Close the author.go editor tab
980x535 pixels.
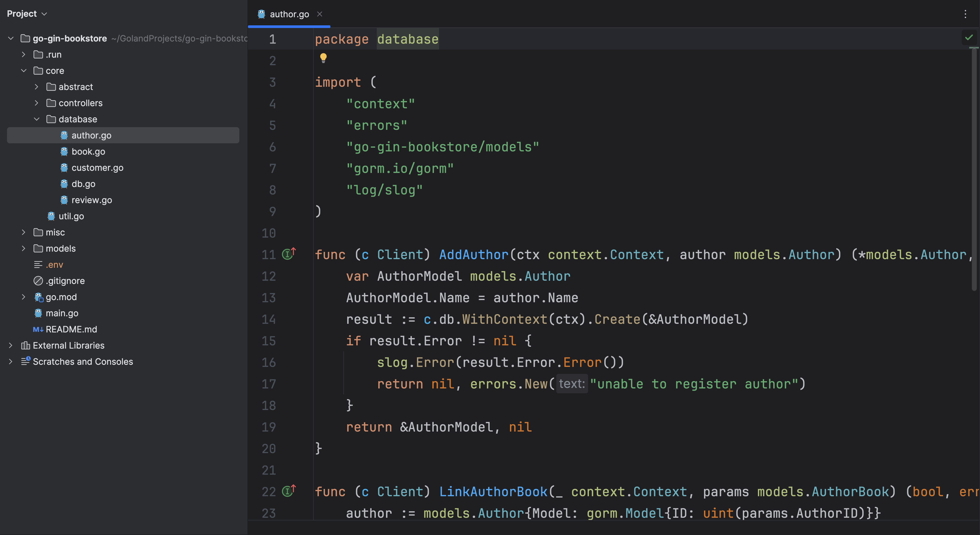[x=320, y=14]
